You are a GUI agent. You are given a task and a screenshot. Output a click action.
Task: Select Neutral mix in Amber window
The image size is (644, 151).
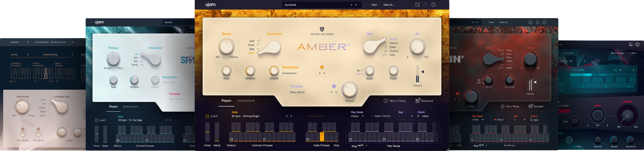point(394,43)
